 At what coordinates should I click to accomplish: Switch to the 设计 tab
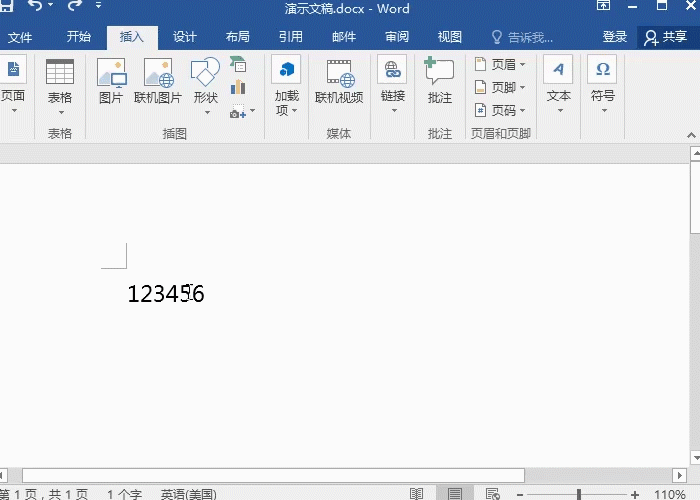pyautogui.click(x=184, y=37)
